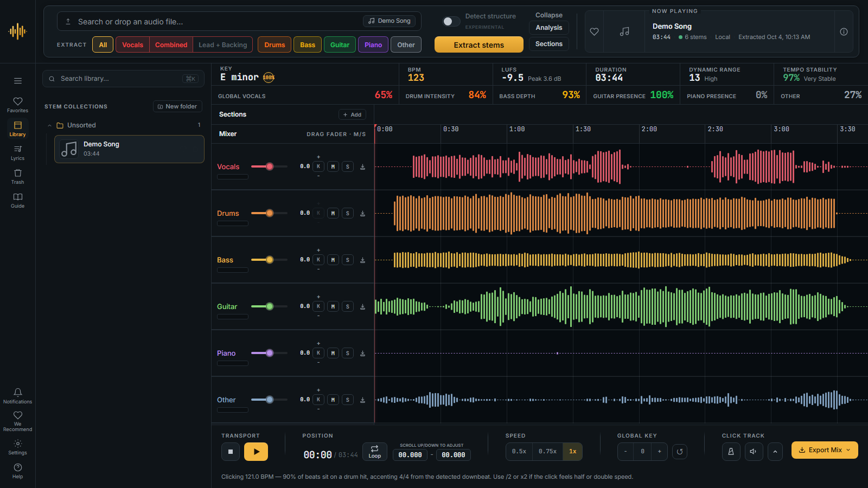Open the Export Mix dropdown
Viewport: 868px width, 488px height.
point(825,450)
